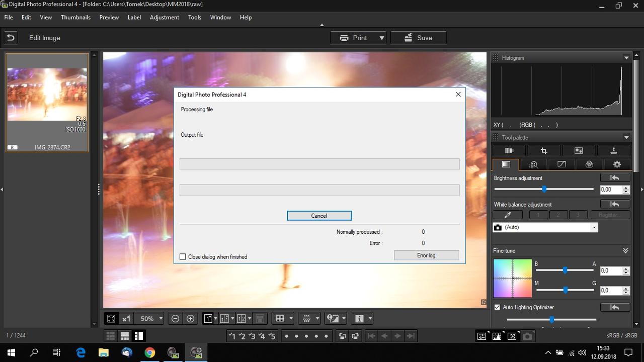644x362 pixels.
Task: Expand the Histogram panel menu
Action: point(626,58)
